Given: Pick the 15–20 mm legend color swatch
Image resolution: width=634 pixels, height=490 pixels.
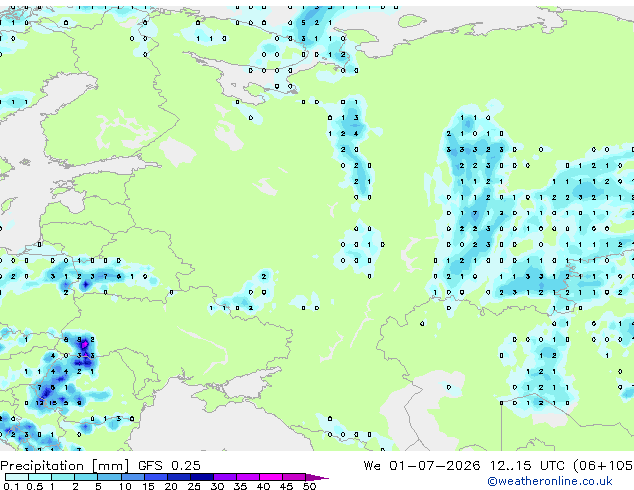Looking at the screenshot, I should click(x=156, y=477).
